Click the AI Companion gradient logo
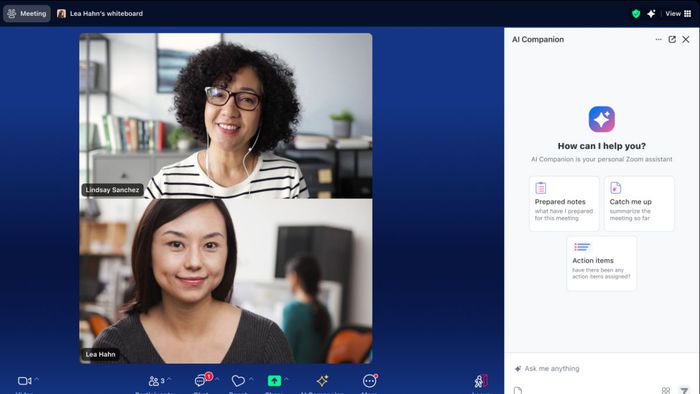The width and height of the screenshot is (700, 394). [x=601, y=119]
